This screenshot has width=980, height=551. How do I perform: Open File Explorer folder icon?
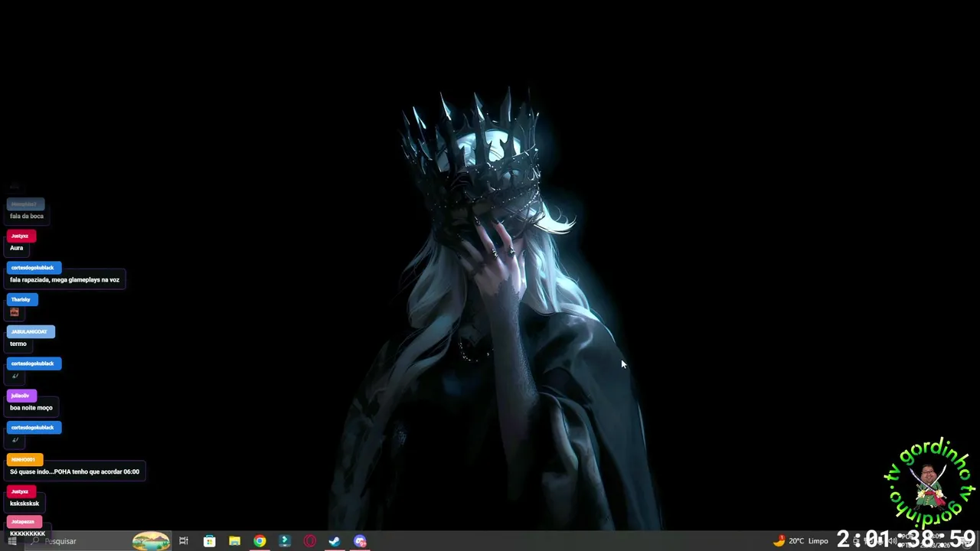234,541
